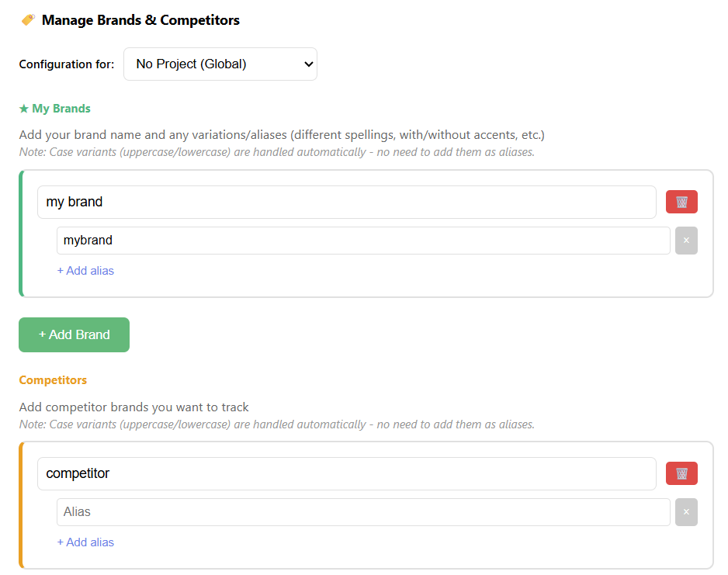Open the 'No Project (Global)' configuration dropdown
The height and width of the screenshot is (575, 728).
[220, 64]
